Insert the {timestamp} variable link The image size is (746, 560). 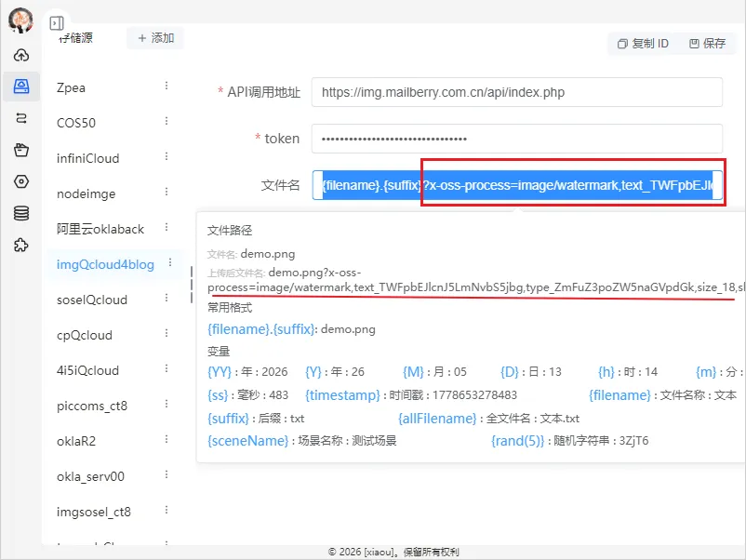pos(342,395)
